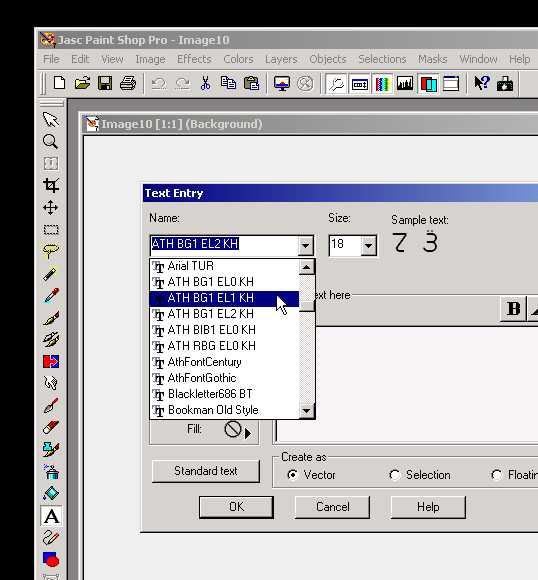Screen dimensions: 538x580
Task: Open the Fill style flyout arrow
Action: pyautogui.click(x=248, y=433)
